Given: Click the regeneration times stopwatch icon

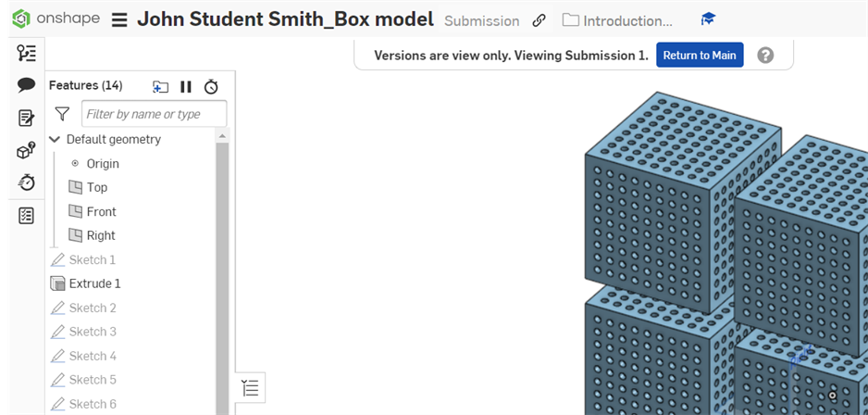Looking at the screenshot, I should click(x=211, y=86).
